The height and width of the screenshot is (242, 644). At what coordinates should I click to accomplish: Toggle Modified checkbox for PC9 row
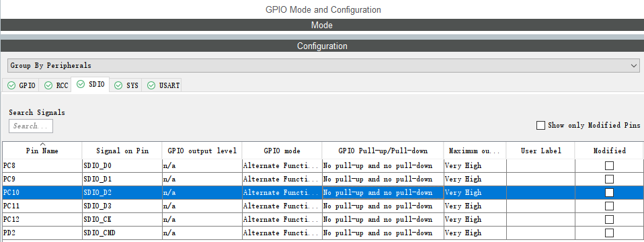[609, 179]
